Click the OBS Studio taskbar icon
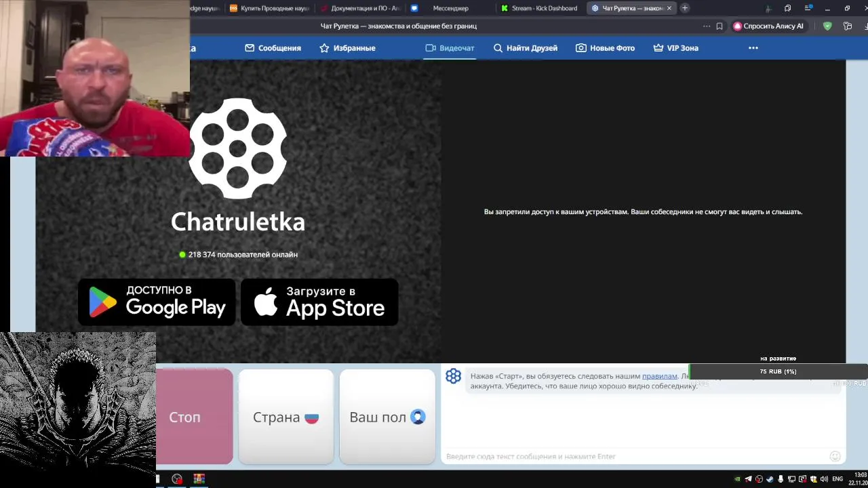The height and width of the screenshot is (488, 868). 177,479
